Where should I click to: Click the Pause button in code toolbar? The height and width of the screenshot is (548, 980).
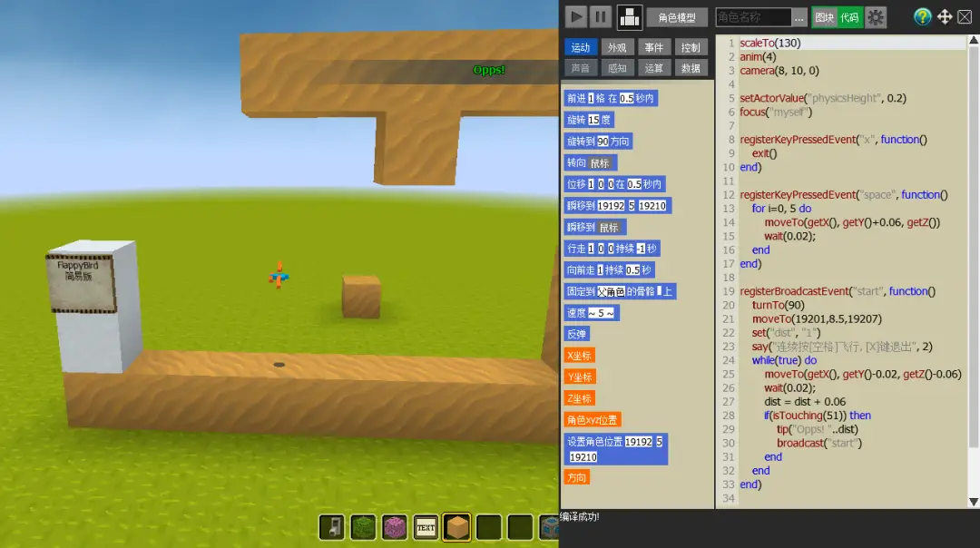tap(600, 17)
